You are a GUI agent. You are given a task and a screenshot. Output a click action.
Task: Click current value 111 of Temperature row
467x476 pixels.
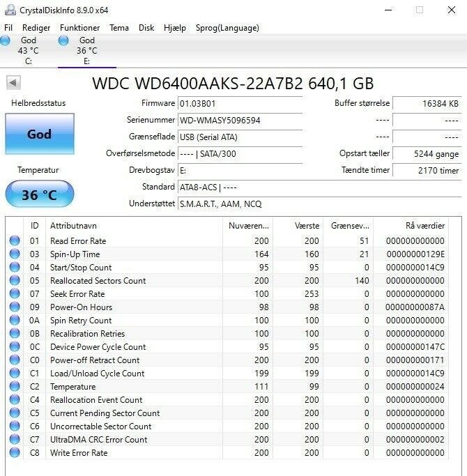coord(261,387)
